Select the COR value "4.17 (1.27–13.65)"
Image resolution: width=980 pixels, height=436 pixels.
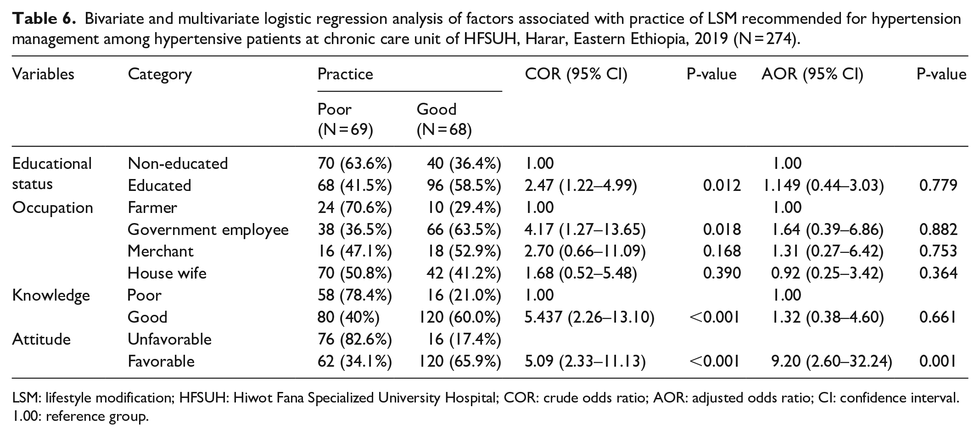click(x=585, y=229)
